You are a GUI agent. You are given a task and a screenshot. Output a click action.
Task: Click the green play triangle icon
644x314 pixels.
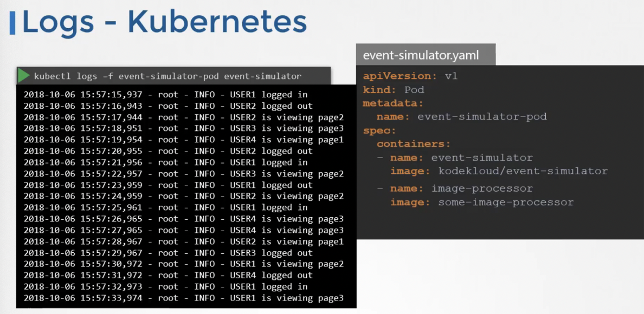click(24, 76)
